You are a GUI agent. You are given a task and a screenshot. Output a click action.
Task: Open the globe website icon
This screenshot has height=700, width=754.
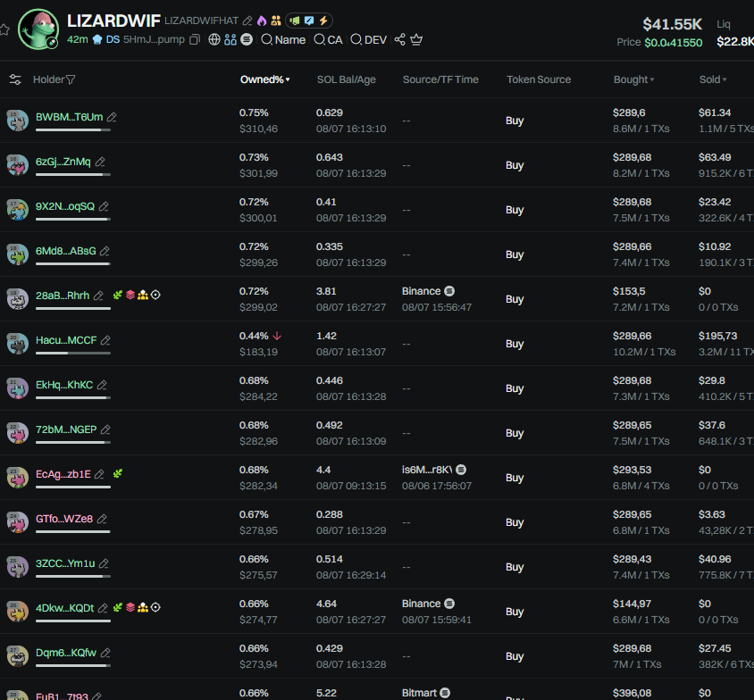214,39
